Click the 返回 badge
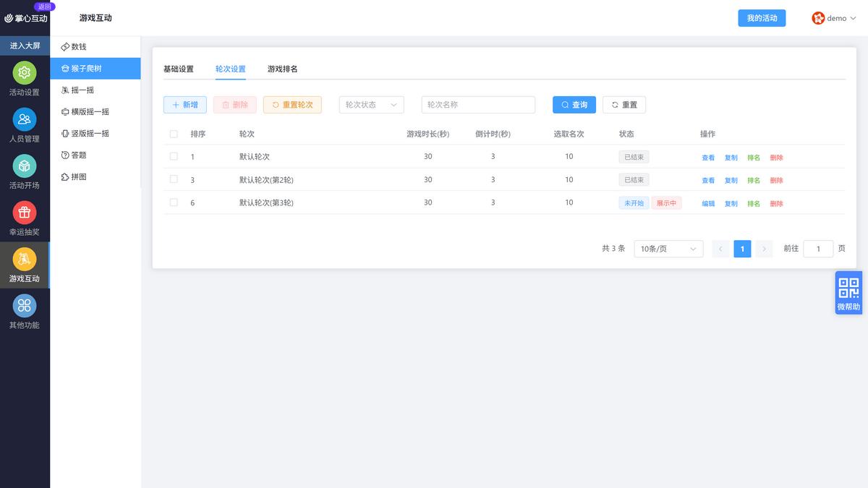This screenshot has height=488, width=868. point(44,6)
